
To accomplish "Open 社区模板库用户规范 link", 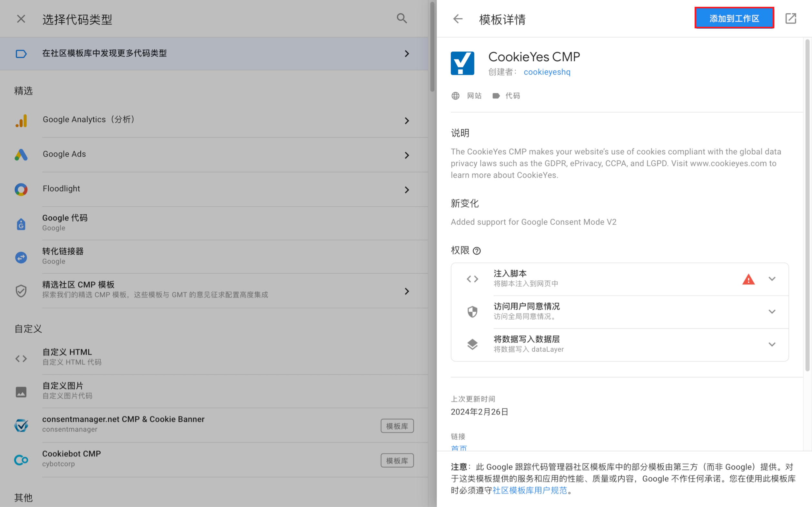I will [x=530, y=490].
